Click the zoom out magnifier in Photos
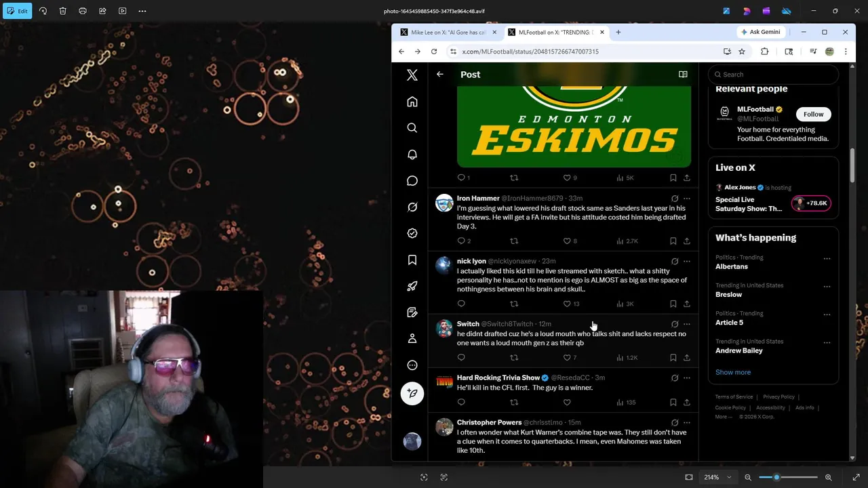The height and width of the screenshot is (488, 868). point(748,477)
